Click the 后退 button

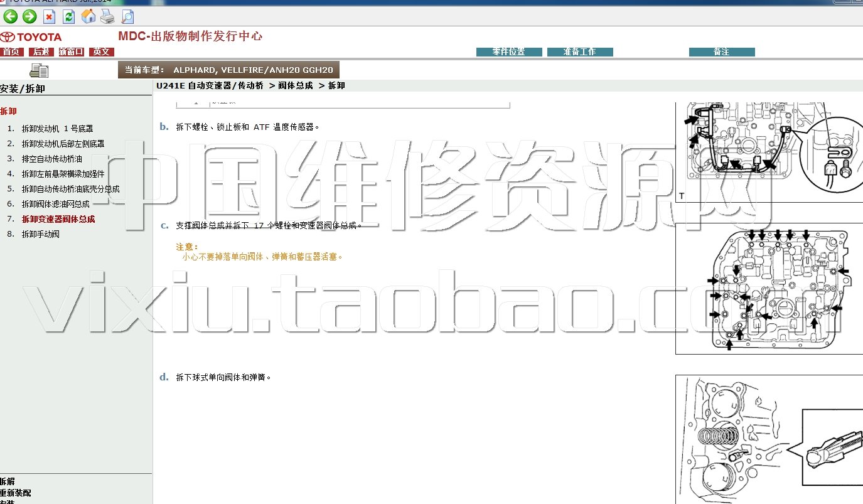(41, 52)
